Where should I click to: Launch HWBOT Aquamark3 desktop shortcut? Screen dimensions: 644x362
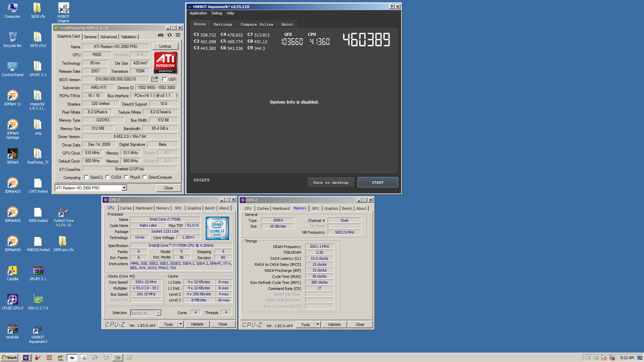[x=38, y=333]
